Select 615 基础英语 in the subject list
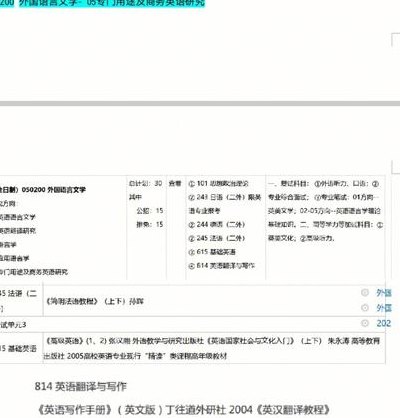The height and width of the screenshot is (418, 400). coord(212,252)
